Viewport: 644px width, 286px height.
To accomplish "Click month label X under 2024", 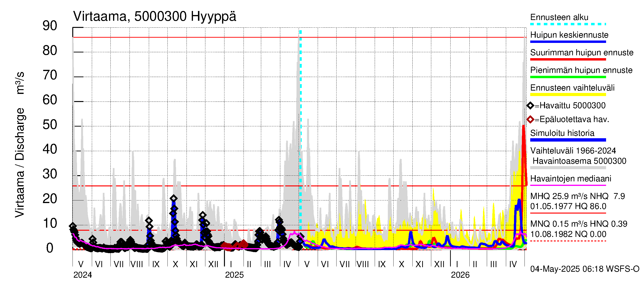I will [175, 264].
